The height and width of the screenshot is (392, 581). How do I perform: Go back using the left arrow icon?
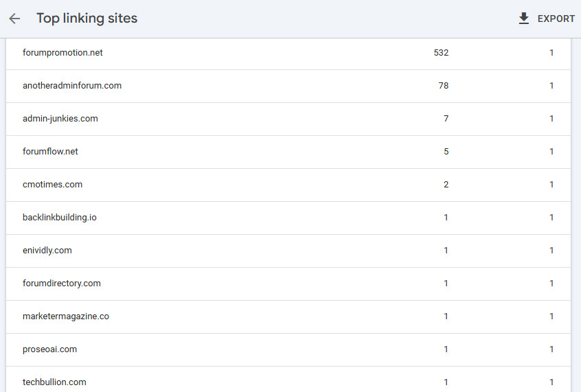(x=14, y=19)
